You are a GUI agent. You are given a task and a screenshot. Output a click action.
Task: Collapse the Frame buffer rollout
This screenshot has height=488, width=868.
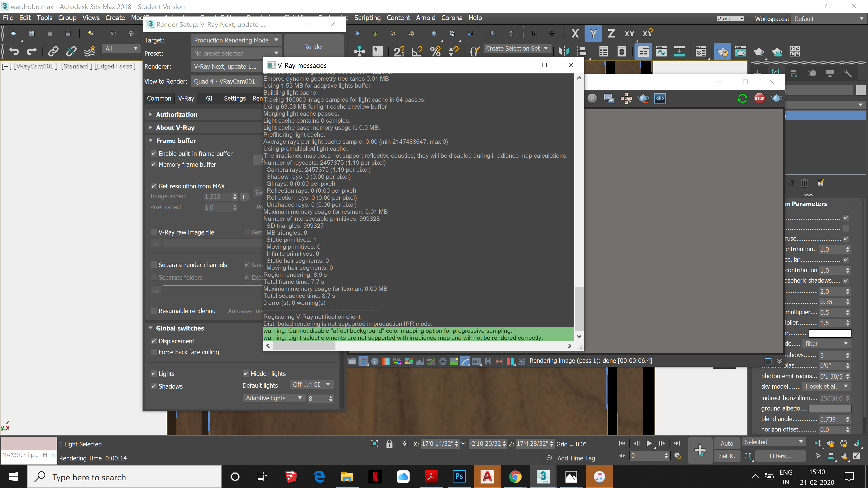176,141
